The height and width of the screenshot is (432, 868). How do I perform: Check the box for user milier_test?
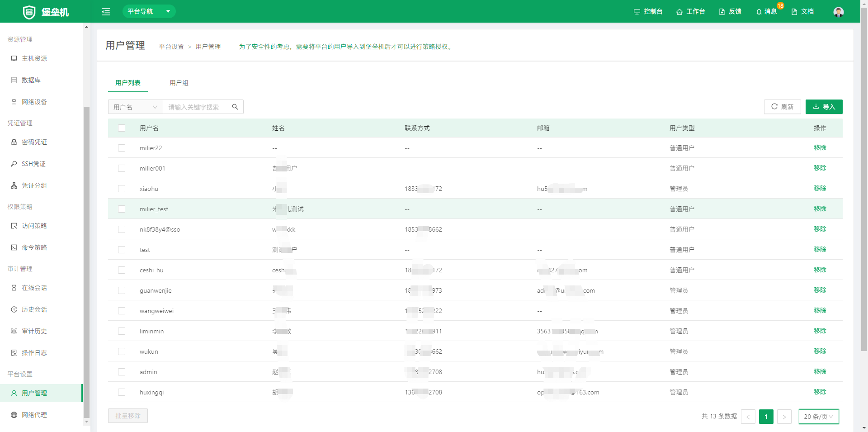122,209
